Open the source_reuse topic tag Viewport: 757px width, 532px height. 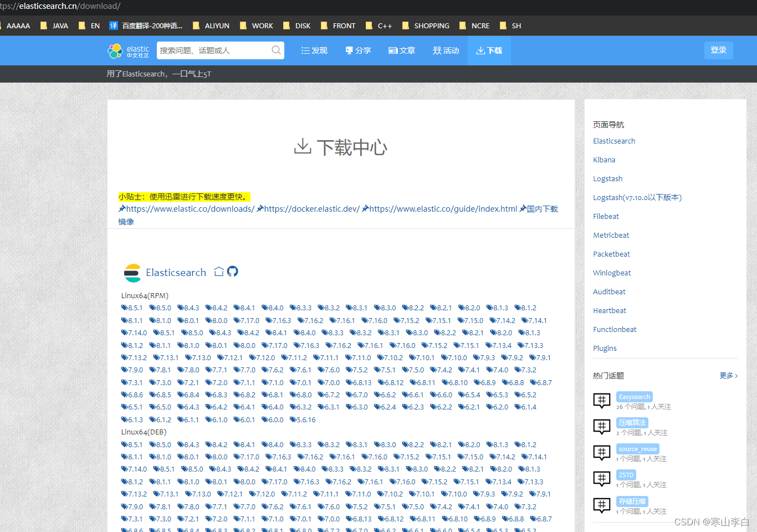(638, 449)
